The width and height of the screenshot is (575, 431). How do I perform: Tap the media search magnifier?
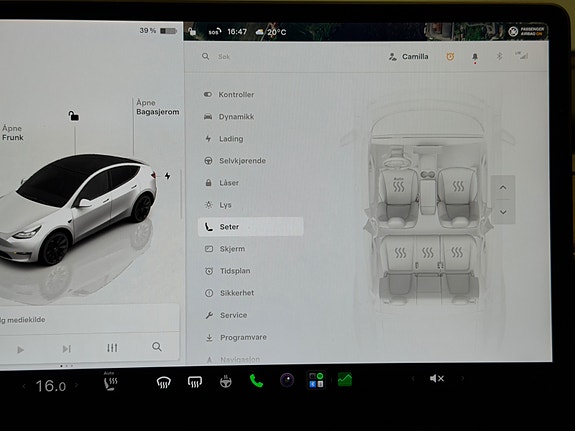[157, 347]
